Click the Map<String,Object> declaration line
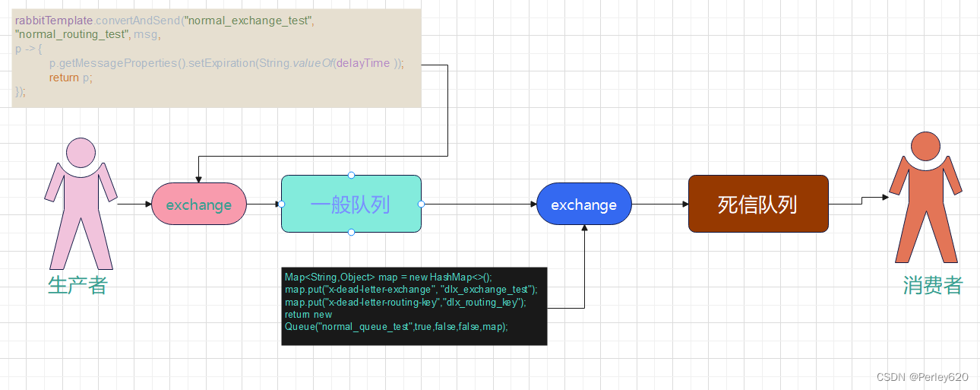 [x=388, y=277]
